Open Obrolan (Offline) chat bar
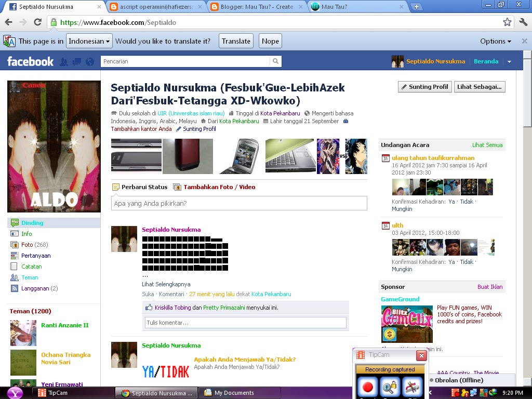The width and height of the screenshot is (532, 399). tap(472, 380)
